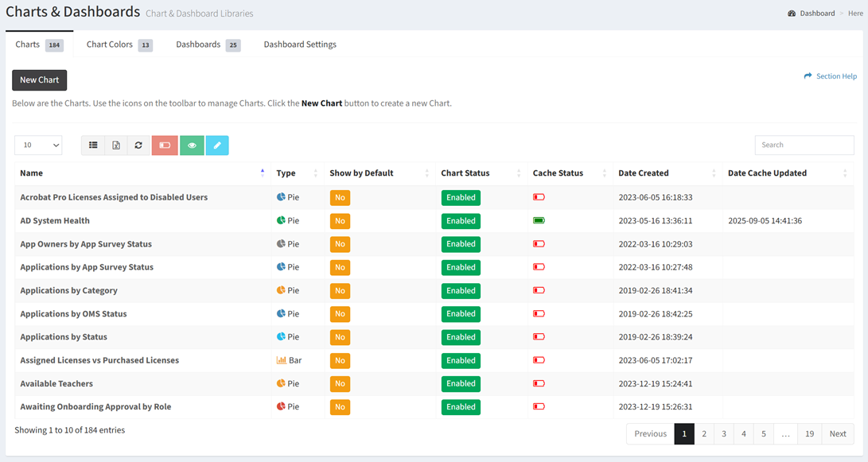Open the entries-per-page dropdown showing 10
868x462 pixels.
coord(38,145)
